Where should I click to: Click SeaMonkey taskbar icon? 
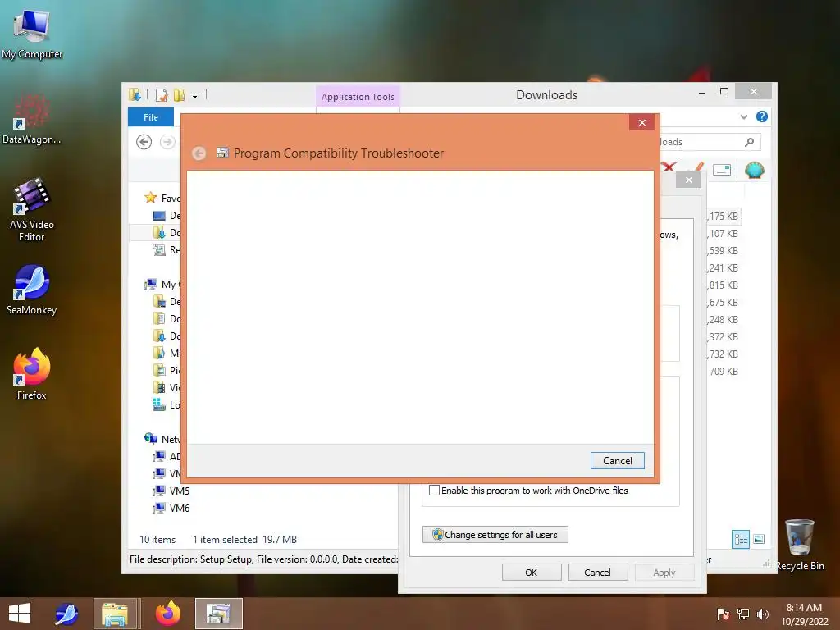[x=67, y=614]
